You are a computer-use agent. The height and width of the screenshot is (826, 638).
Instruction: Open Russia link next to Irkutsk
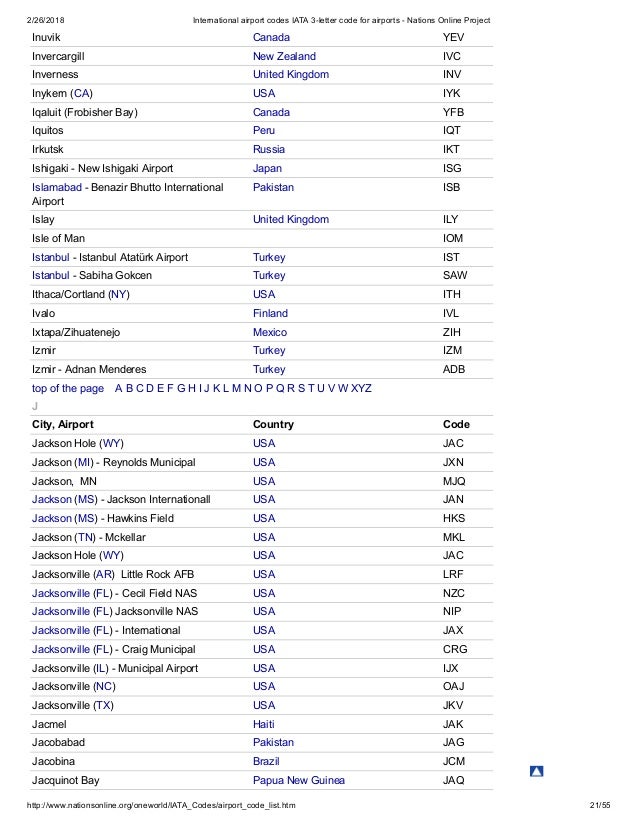point(269,149)
